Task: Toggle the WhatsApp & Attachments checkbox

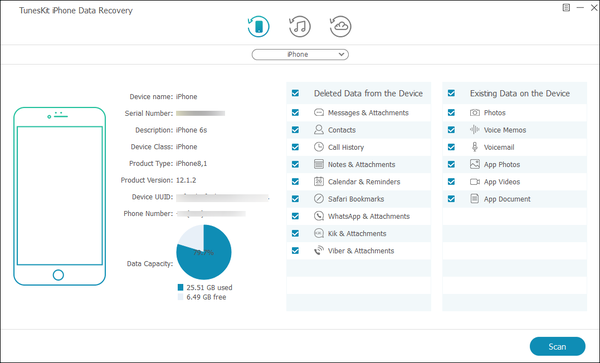Action: 295,216
